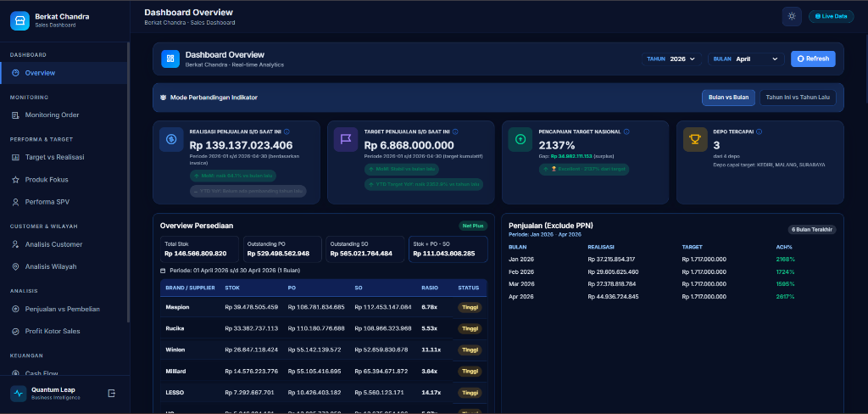
Task: Toggle the light/dark theme sun icon
Action: click(x=792, y=16)
